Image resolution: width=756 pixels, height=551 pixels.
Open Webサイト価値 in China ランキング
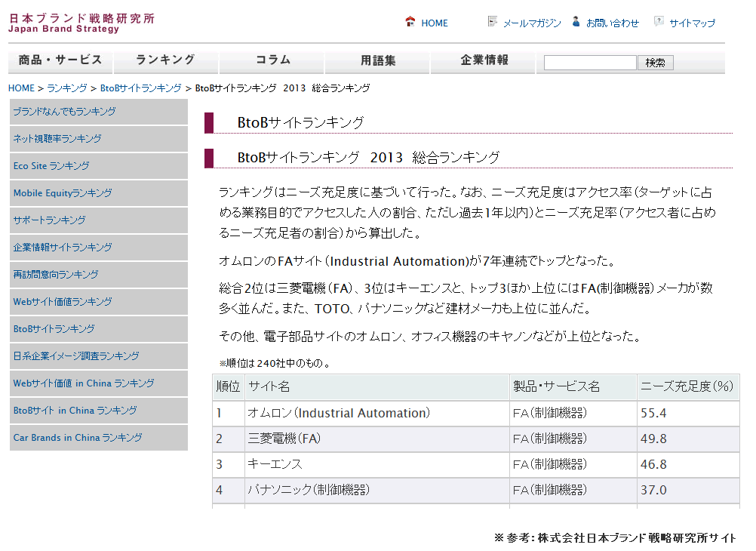(x=84, y=383)
